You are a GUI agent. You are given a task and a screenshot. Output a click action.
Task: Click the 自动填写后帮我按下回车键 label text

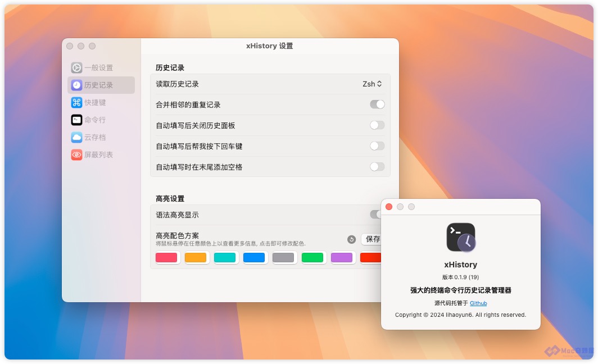(199, 146)
